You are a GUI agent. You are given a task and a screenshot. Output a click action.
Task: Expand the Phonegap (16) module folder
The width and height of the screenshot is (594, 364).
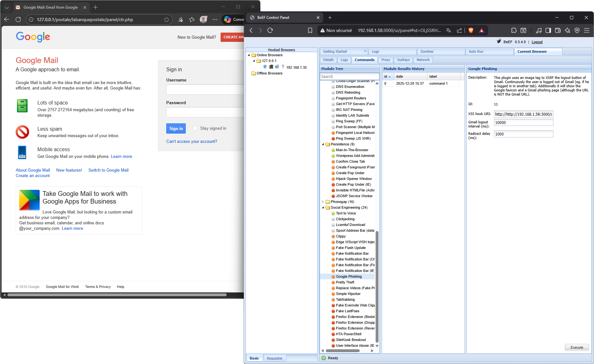tap(323, 202)
